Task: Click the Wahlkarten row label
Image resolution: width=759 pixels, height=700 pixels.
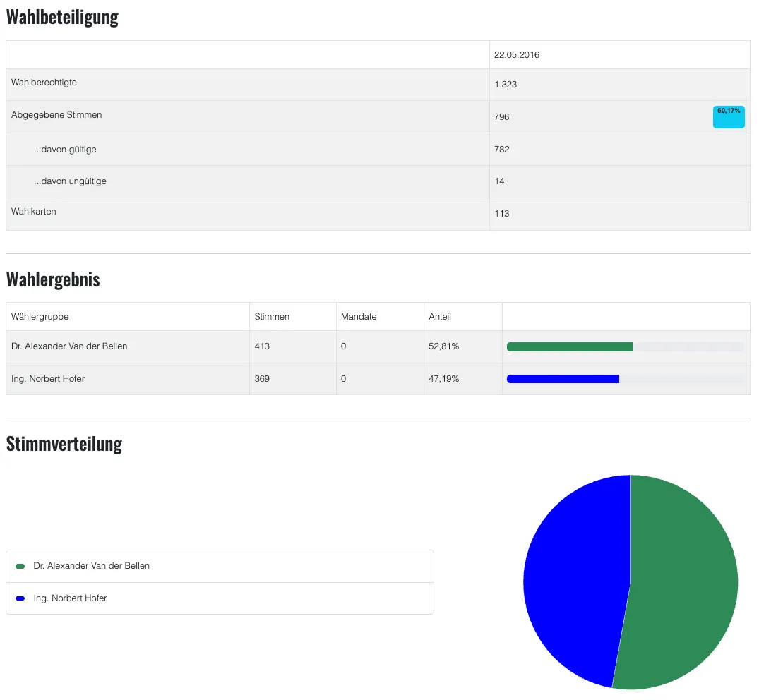Action: 34,212
